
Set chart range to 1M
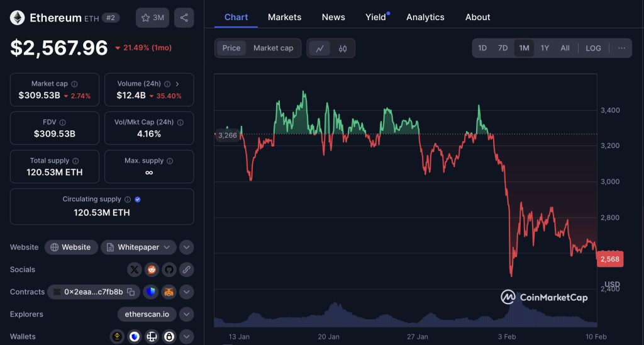[524, 48]
